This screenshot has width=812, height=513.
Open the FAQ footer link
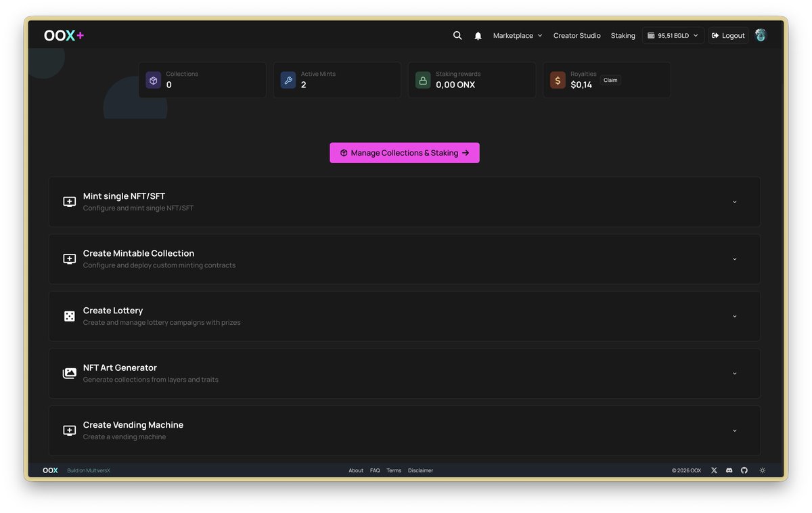[375, 470]
